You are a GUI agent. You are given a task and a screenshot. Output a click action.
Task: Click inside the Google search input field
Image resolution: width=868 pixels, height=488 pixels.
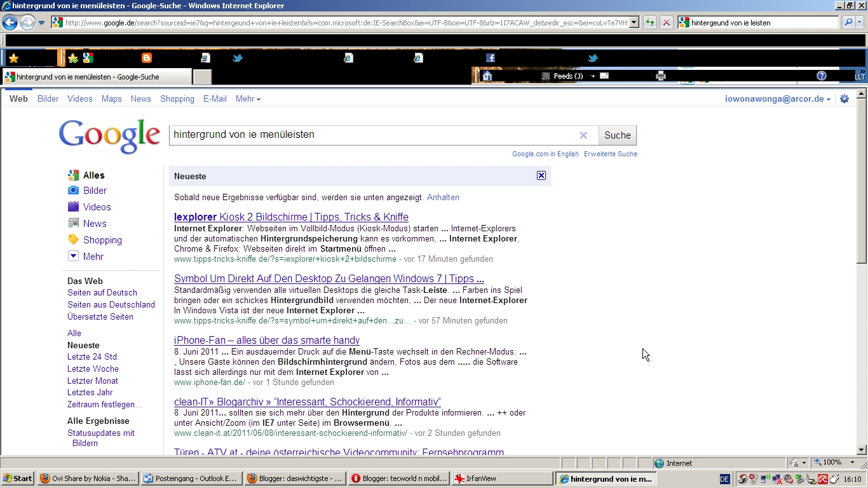coord(372,135)
